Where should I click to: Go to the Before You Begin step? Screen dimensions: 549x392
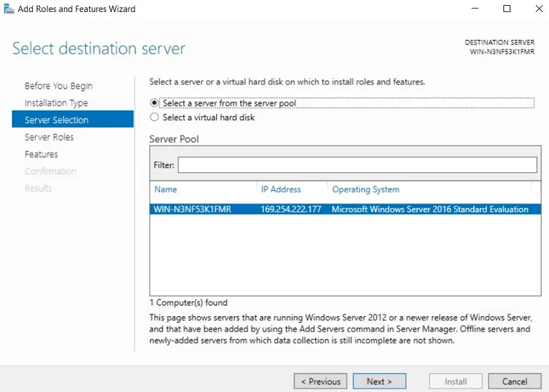(x=58, y=86)
